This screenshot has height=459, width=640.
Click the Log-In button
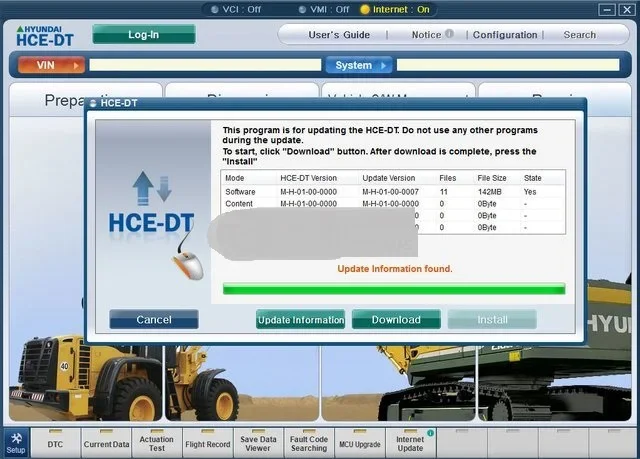144,34
